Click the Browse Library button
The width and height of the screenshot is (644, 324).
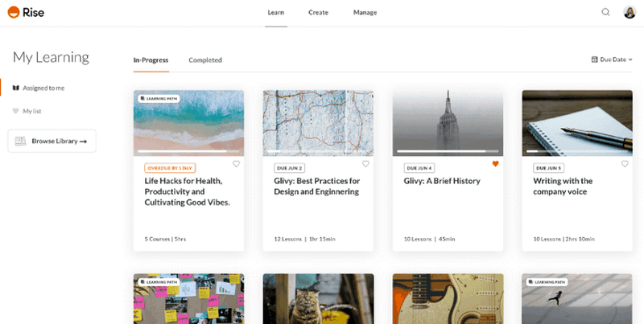pos(52,141)
